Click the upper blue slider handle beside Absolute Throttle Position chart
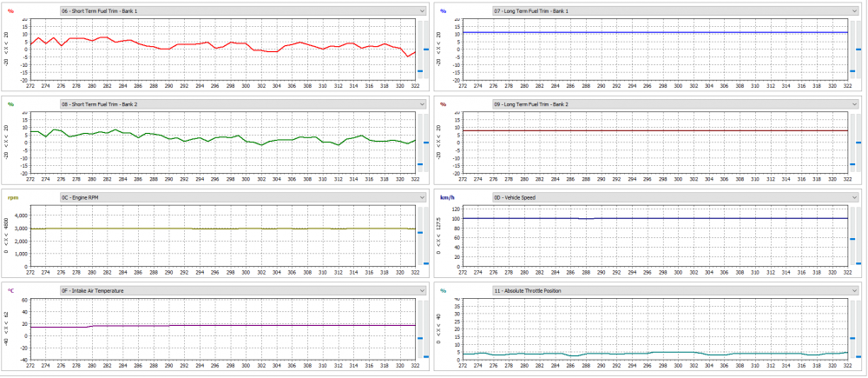 (852, 338)
